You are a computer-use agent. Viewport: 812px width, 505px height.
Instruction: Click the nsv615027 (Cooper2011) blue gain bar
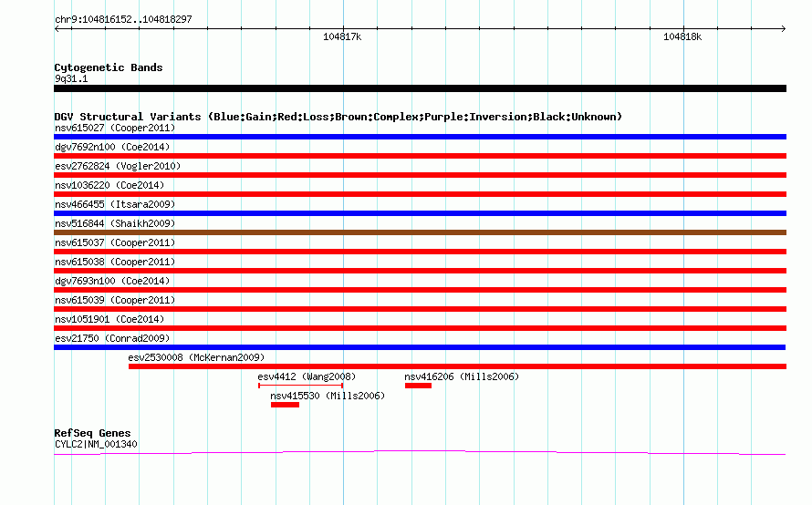click(x=420, y=137)
